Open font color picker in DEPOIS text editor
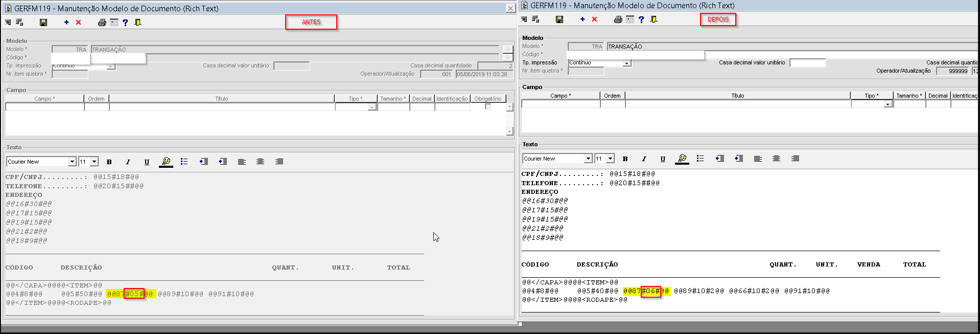The height and width of the screenshot is (334, 980). (682, 159)
